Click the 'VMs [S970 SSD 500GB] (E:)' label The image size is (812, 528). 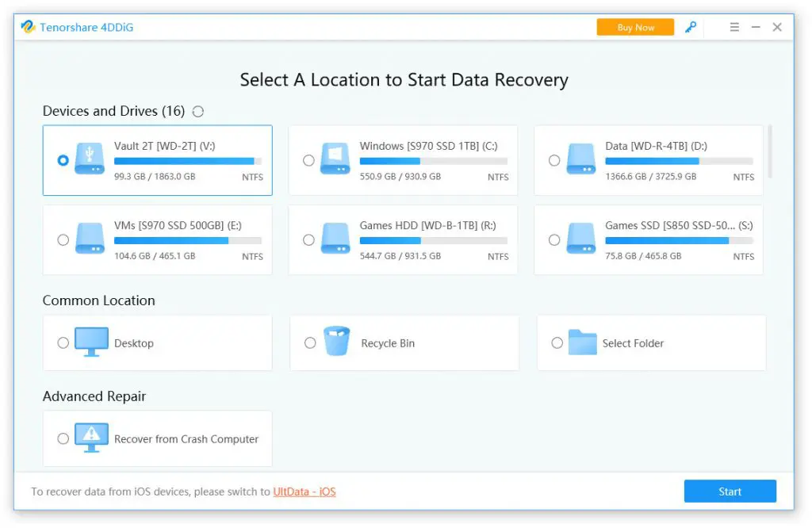(178, 226)
